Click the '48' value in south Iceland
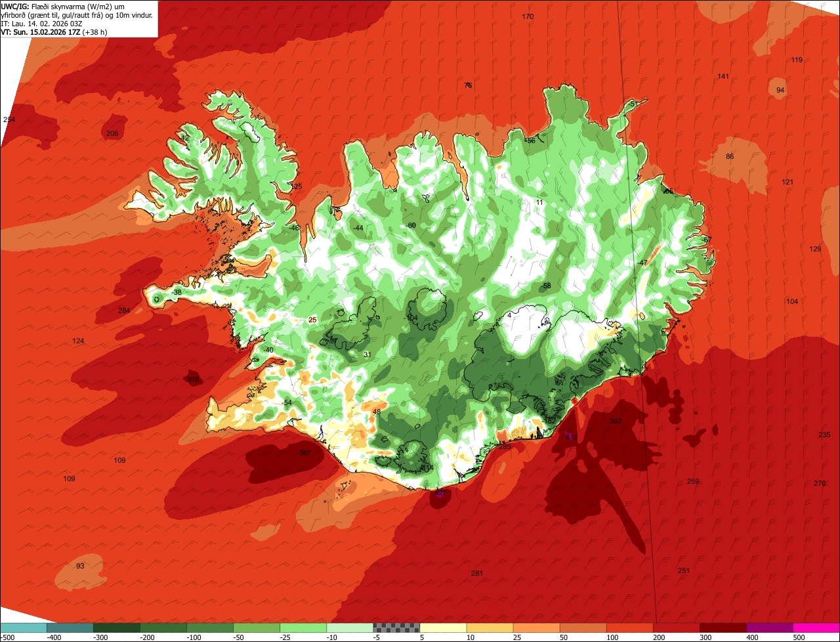The height and width of the screenshot is (642, 840). (x=377, y=412)
